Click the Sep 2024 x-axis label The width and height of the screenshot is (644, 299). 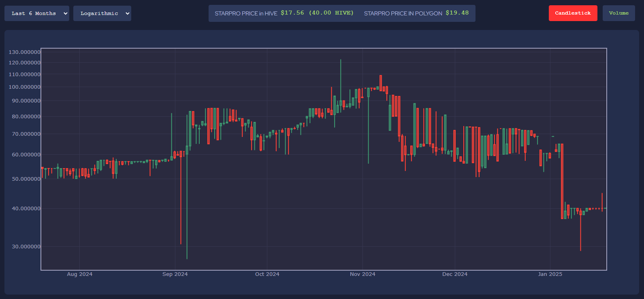click(175, 274)
